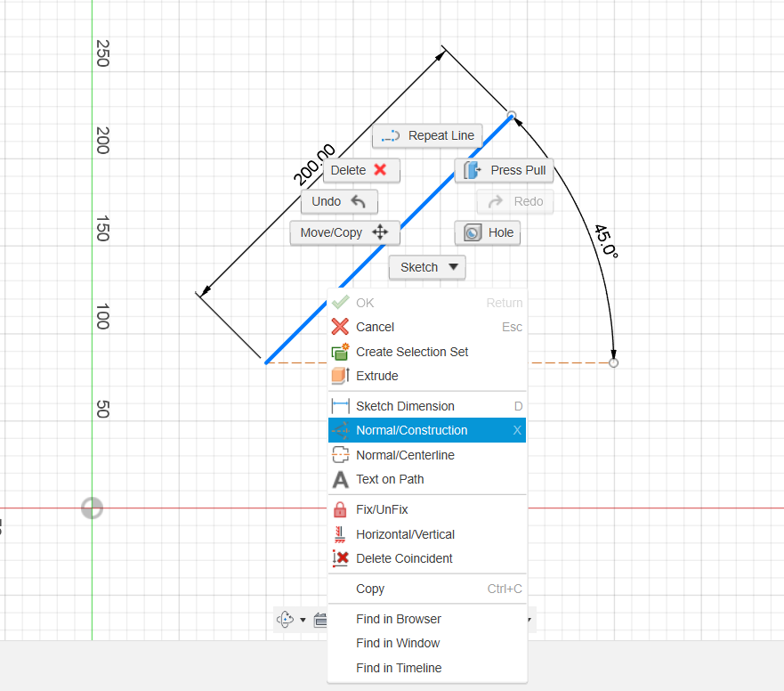Select OK in the context menu

(x=427, y=303)
